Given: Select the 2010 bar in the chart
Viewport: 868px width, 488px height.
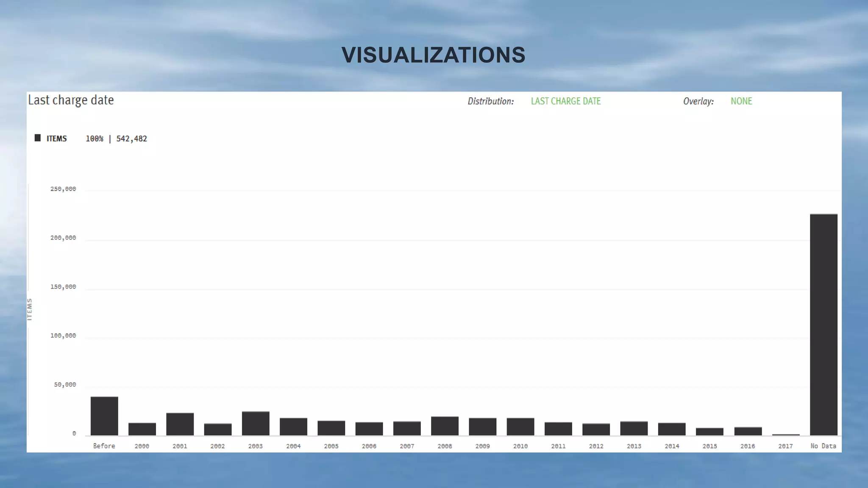Looking at the screenshot, I should click(520, 427).
